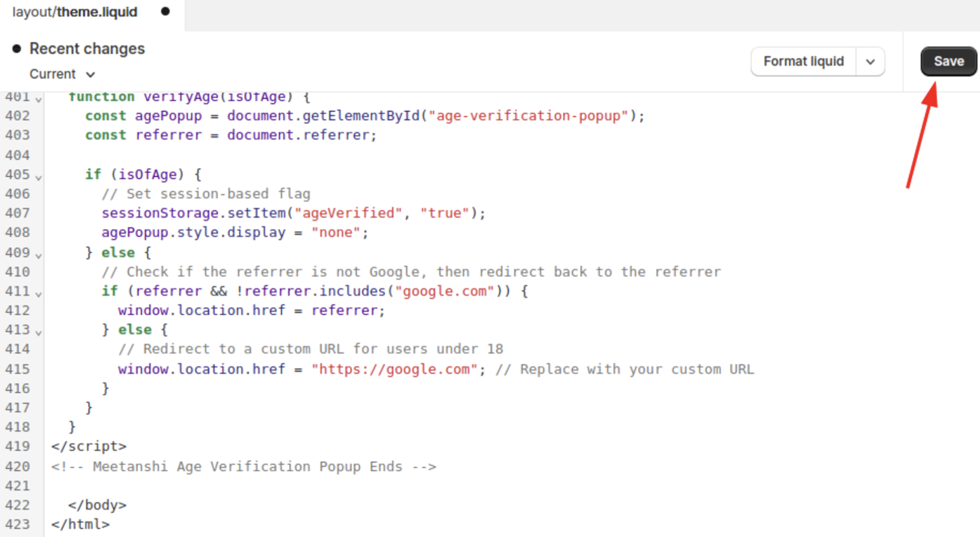
Task: Collapse the fold arrow at line 411
Action: point(39,293)
